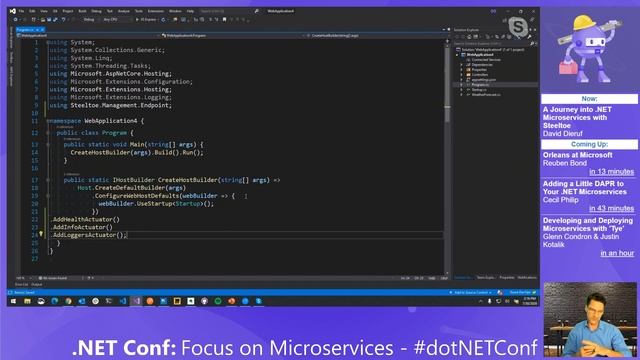The height and width of the screenshot is (360, 640).
Task: Open the View menu
Action: click(x=44, y=11)
